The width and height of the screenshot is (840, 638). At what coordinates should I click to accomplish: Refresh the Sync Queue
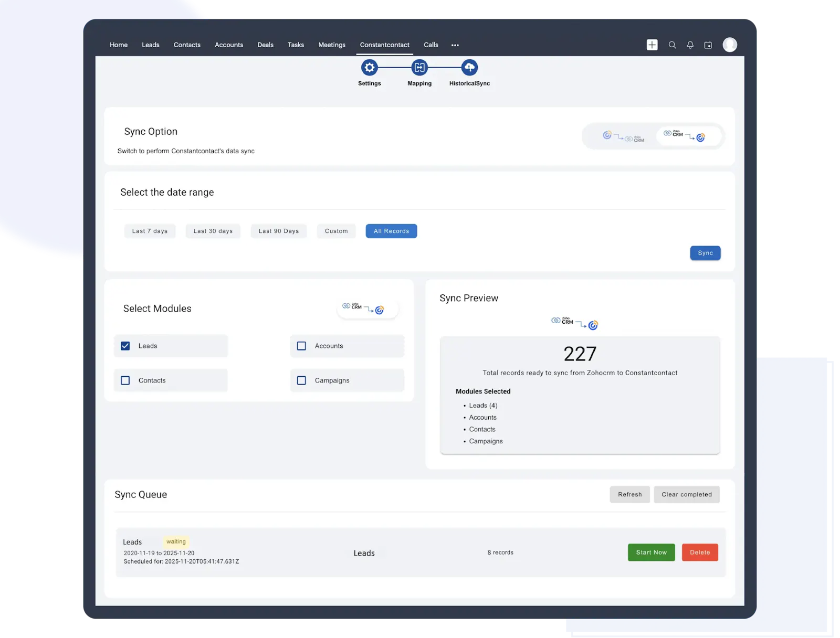[x=629, y=494]
